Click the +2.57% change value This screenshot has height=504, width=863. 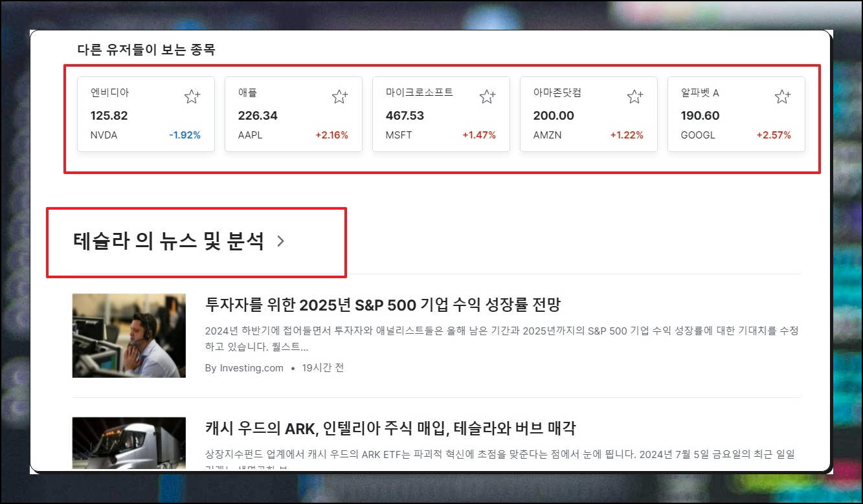point(774,135)
